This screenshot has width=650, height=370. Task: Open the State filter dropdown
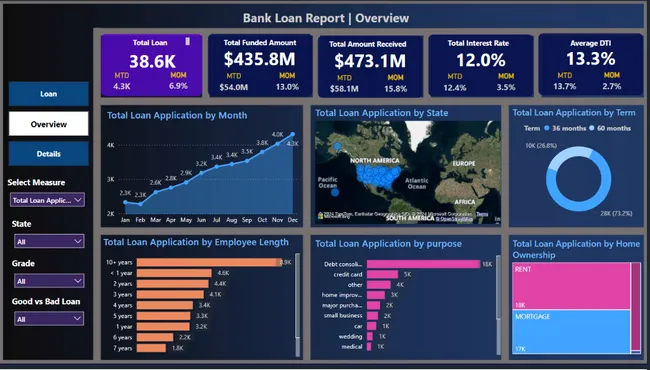click(x=49, y=242)
